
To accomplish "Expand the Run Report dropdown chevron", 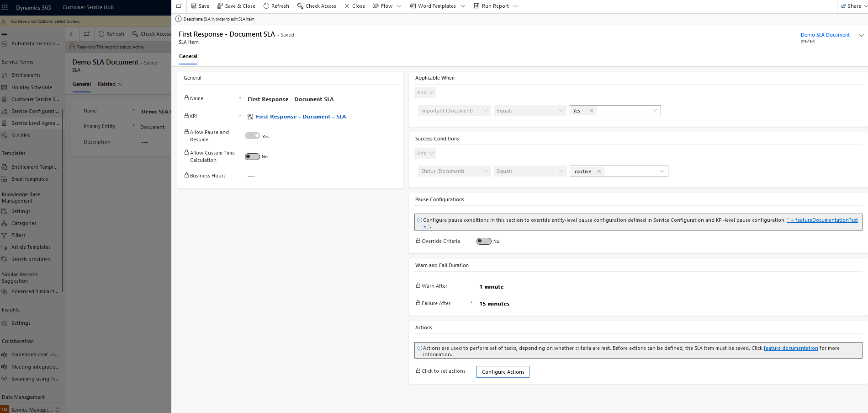I will coord(516,6).
